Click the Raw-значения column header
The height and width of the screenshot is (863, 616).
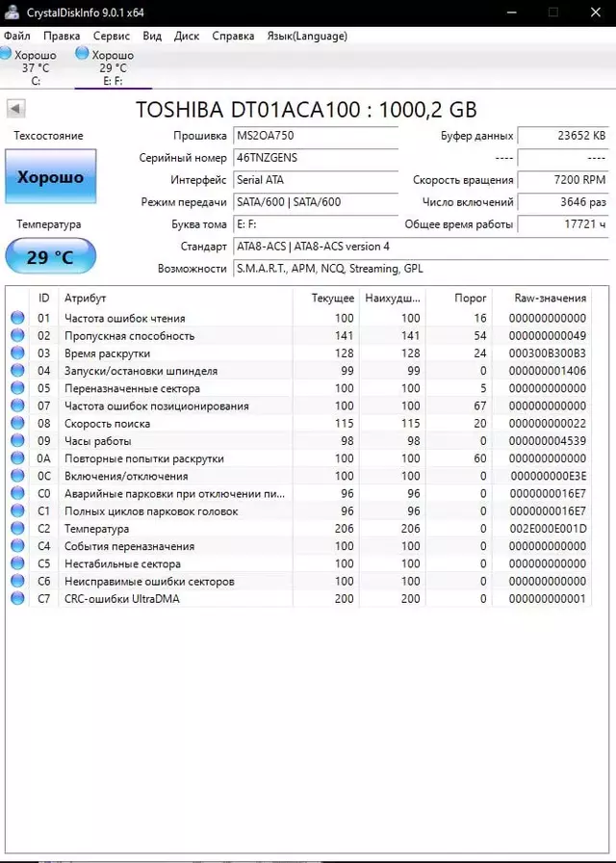(x=542, y=298)
